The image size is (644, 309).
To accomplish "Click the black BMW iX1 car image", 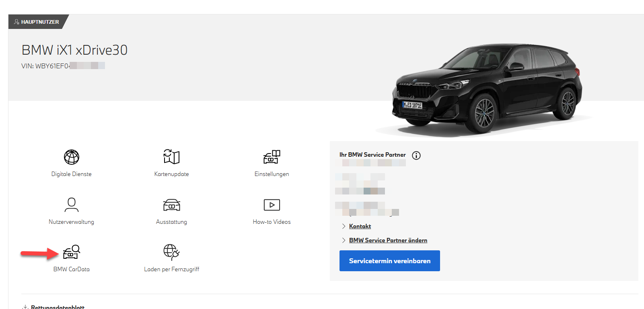I will [487, 88].
